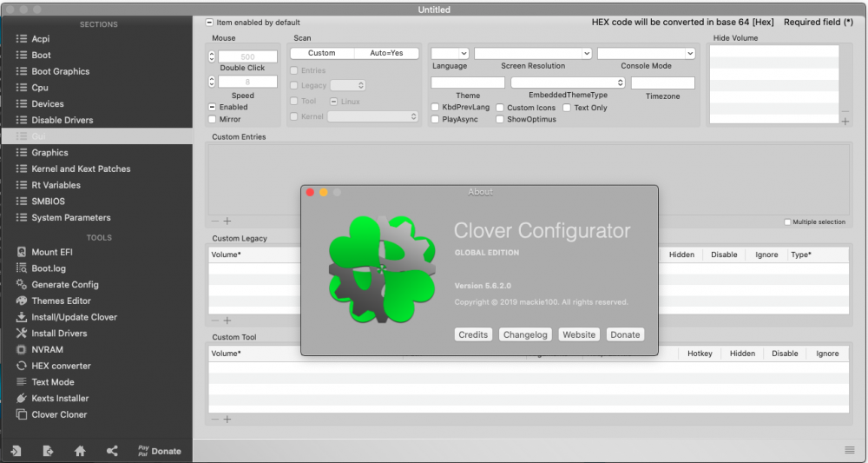The height and width of the screenshot is (463, 868).
Task: Toggle the Mouse Enabled checkbox
Action: pos(212,107)
